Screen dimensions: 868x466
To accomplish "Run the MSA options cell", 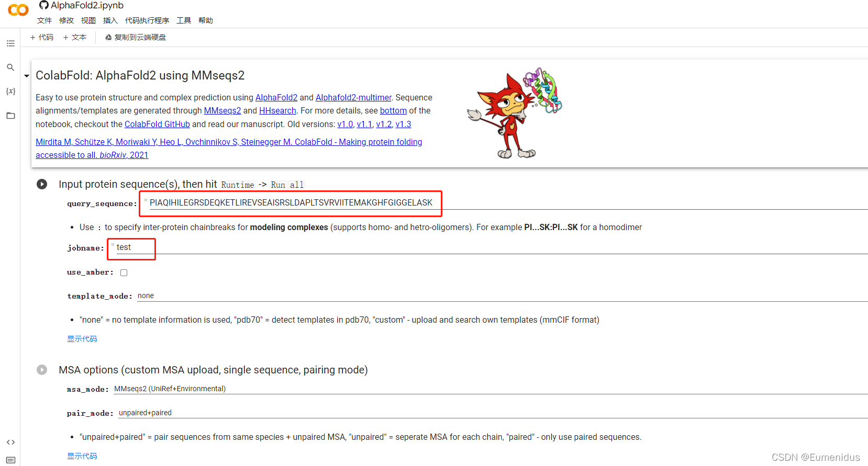I will click(42, 370).
